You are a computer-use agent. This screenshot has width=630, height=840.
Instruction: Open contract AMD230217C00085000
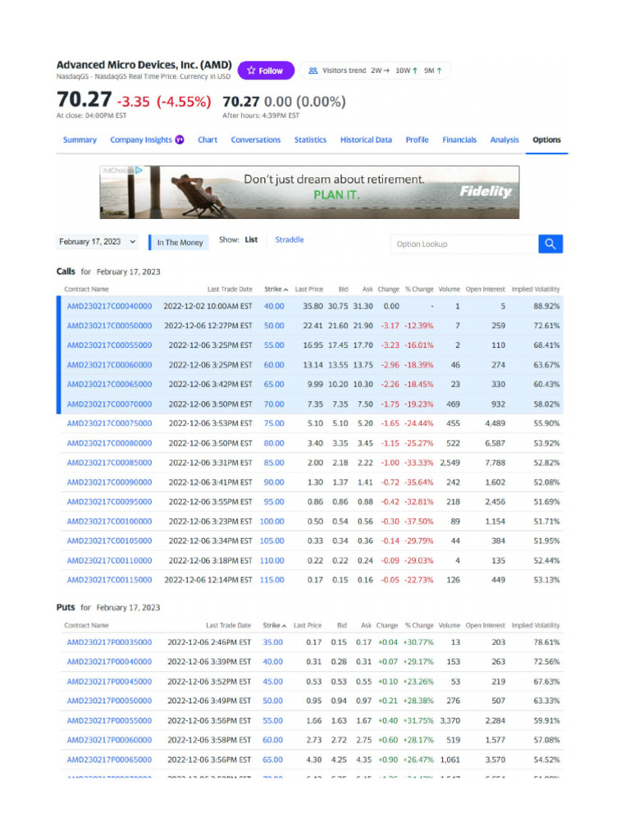[x=109, y=463]
